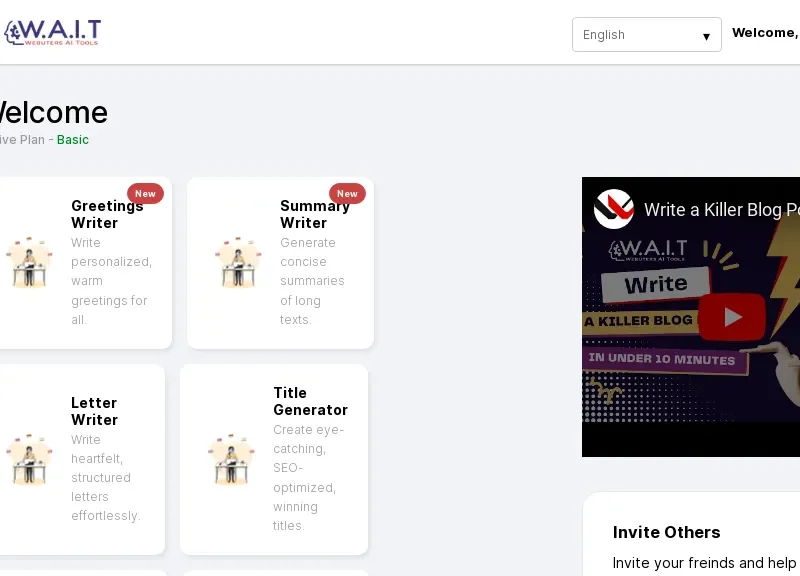Click 'Invite your freinds and help' text

(x=704, y=563)
